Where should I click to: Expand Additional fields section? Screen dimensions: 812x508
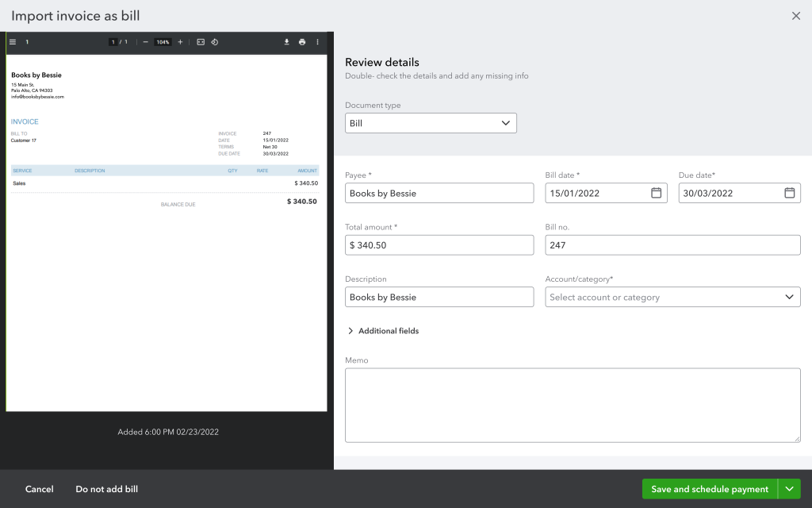pos(383,331)
